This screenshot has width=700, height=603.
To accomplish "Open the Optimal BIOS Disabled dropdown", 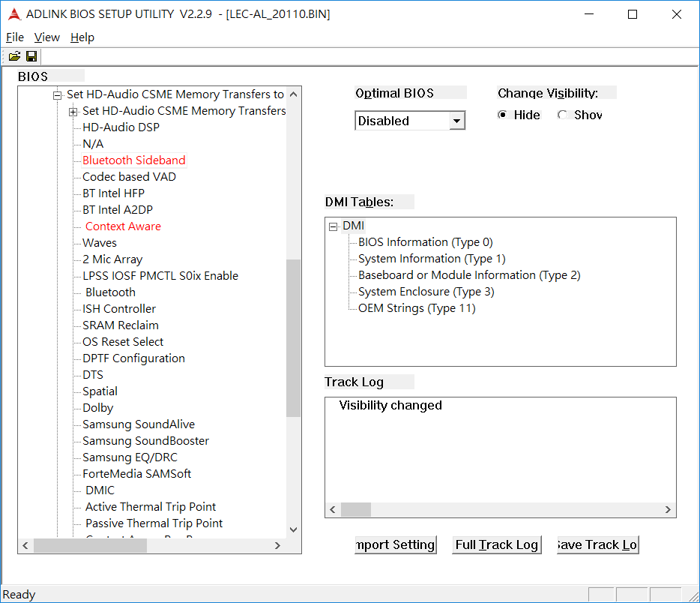I will point(410,121).
